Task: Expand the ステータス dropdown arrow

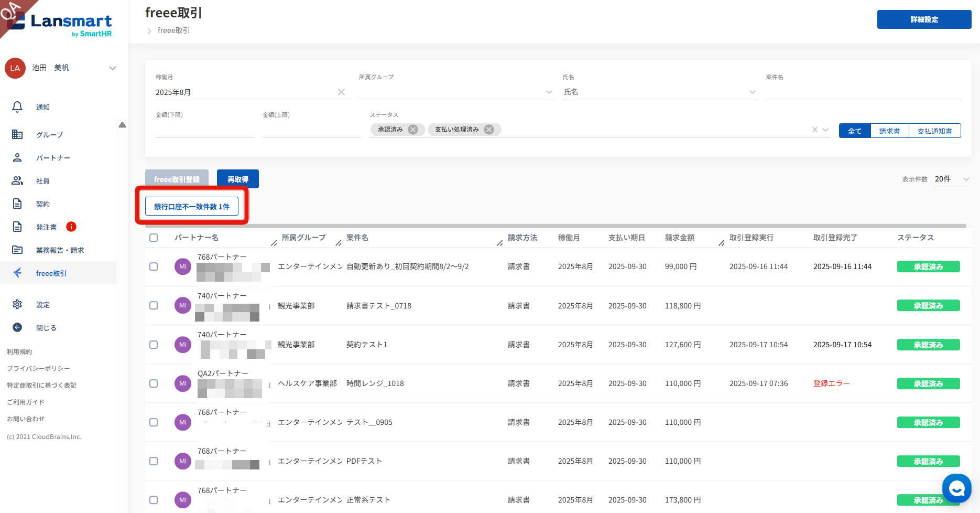Action: click(x=825, y=130)
